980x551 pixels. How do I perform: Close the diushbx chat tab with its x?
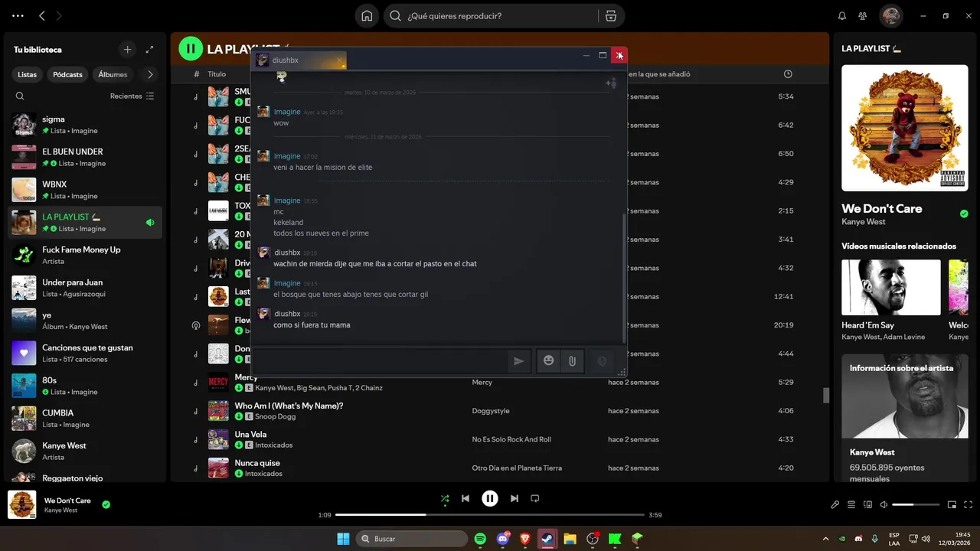(340, 60)
